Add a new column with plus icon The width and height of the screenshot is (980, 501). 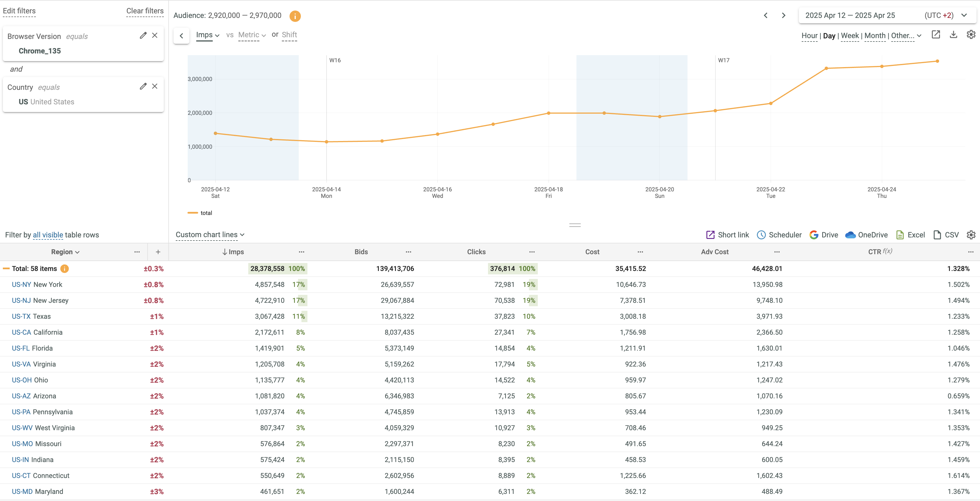(158, 252)
